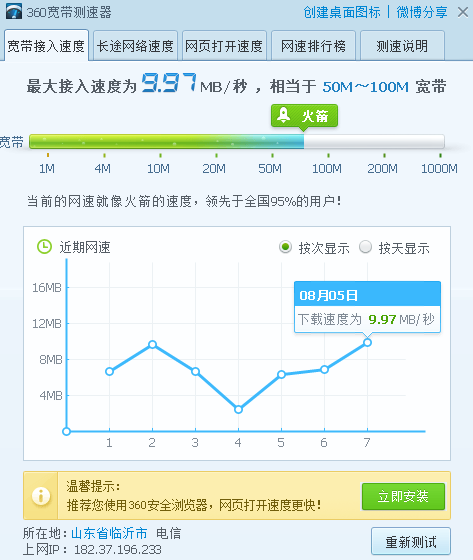Click the 电信 carrier text
Image resolution: width=473 pixels, height=560 pixels.
(169, 533)
